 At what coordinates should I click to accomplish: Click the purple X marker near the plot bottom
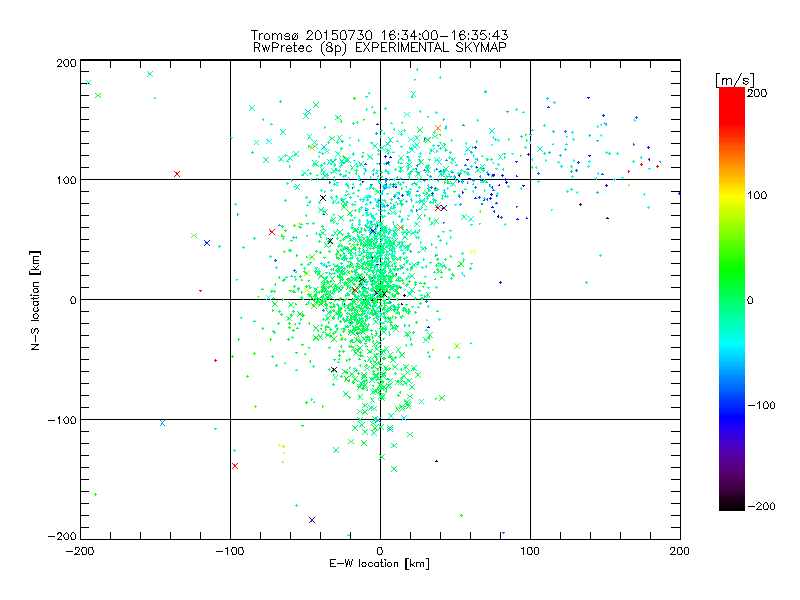point(312,520)
